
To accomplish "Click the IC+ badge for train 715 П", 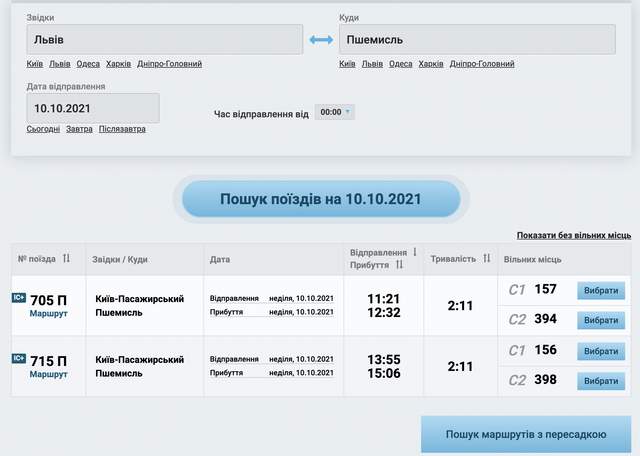I will (19, 358).
